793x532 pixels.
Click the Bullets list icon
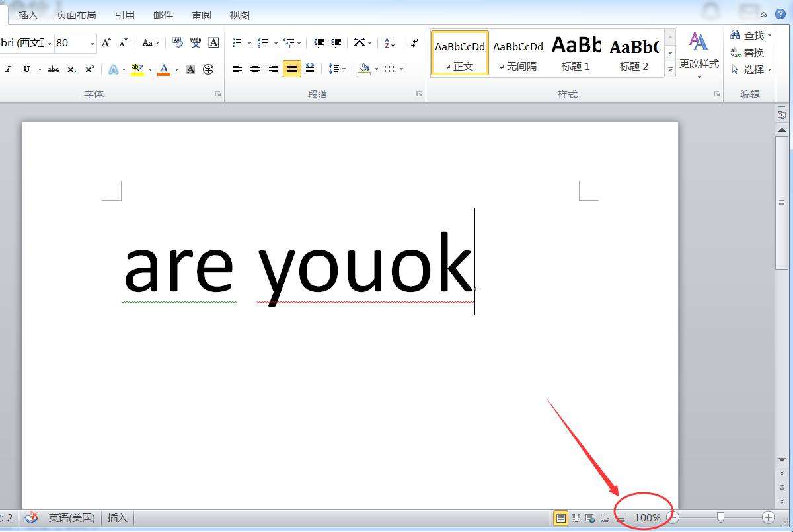click(237, 43)
